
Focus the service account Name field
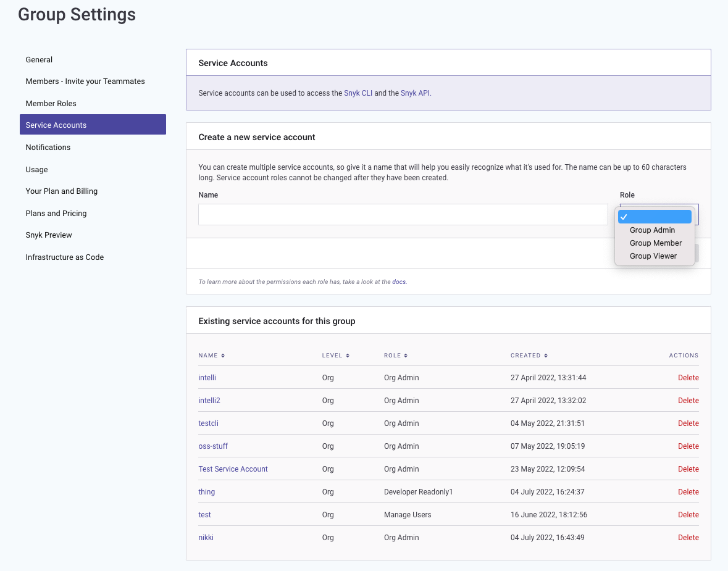[403, 215]
